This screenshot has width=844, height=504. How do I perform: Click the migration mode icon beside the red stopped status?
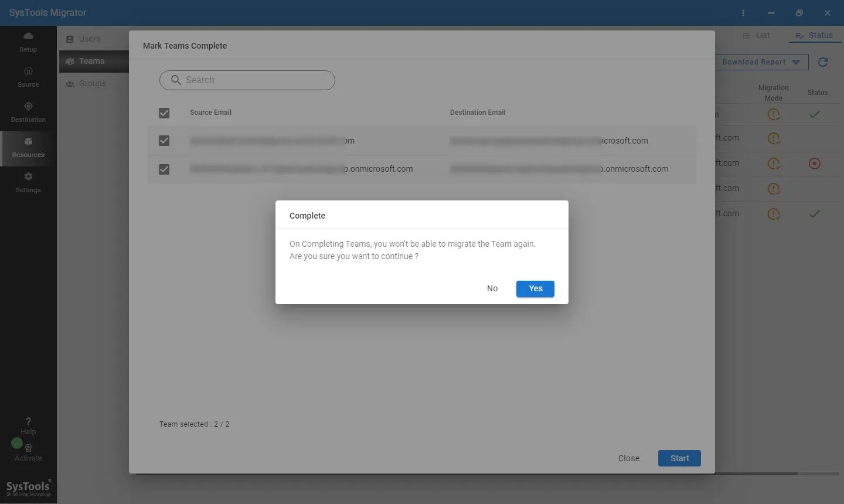click(x=774, y=164)
